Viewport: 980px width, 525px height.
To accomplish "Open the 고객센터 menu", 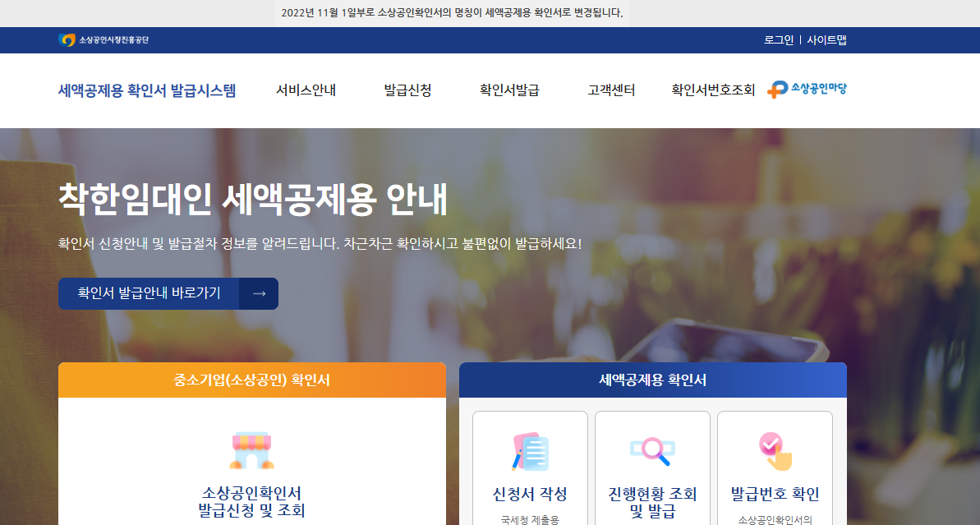I will (610, 90).
